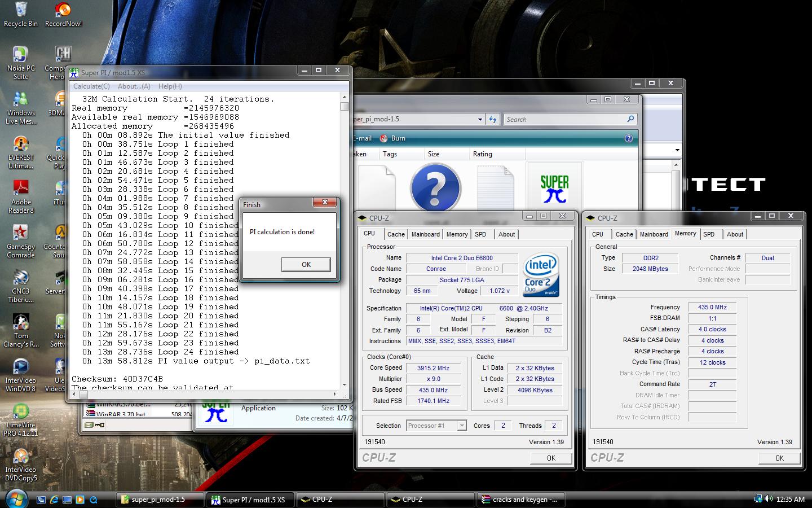Screen dimensions: 812x508
Task: Click the Intel Core 2 Duo logo in CPU-Z
Action: [541, 275]
